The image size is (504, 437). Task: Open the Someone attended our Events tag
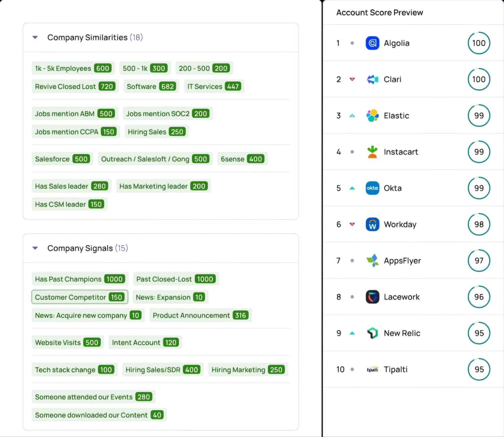click(x=94, y=397)
